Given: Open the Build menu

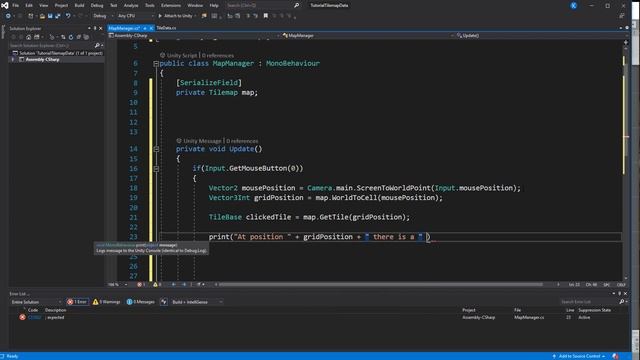Looking at the screenshot, I should tap(79, 5).
